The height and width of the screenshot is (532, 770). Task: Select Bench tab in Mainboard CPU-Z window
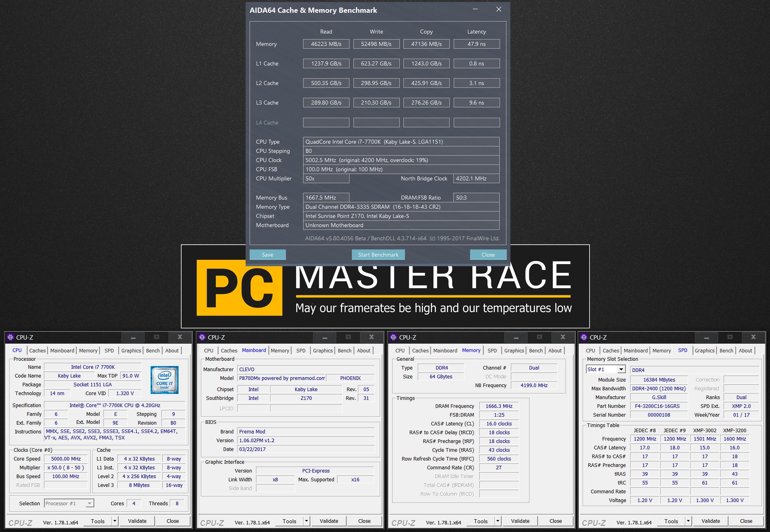(x=344, y=350)
